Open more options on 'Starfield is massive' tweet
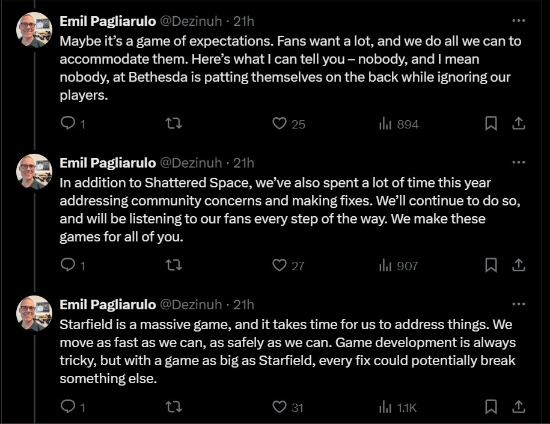Screen dimensions: 550x424 click(x=518, y=304)
